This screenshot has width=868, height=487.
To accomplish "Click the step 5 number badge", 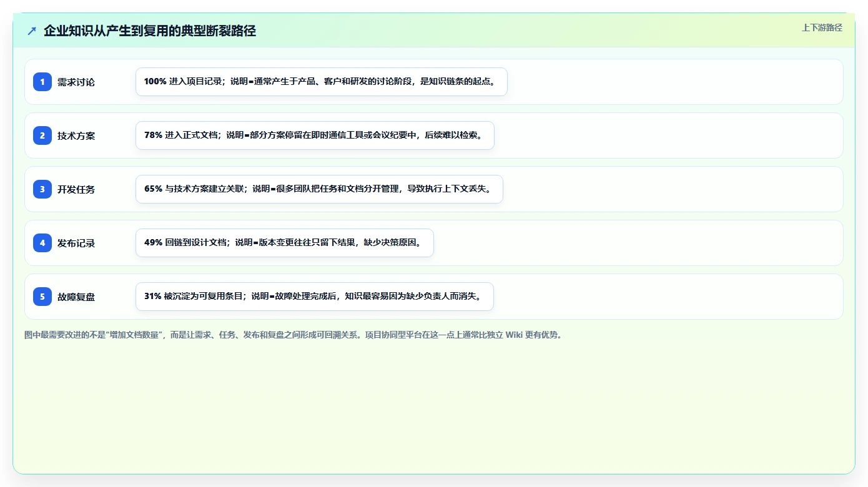I will (x=42, y=297).
